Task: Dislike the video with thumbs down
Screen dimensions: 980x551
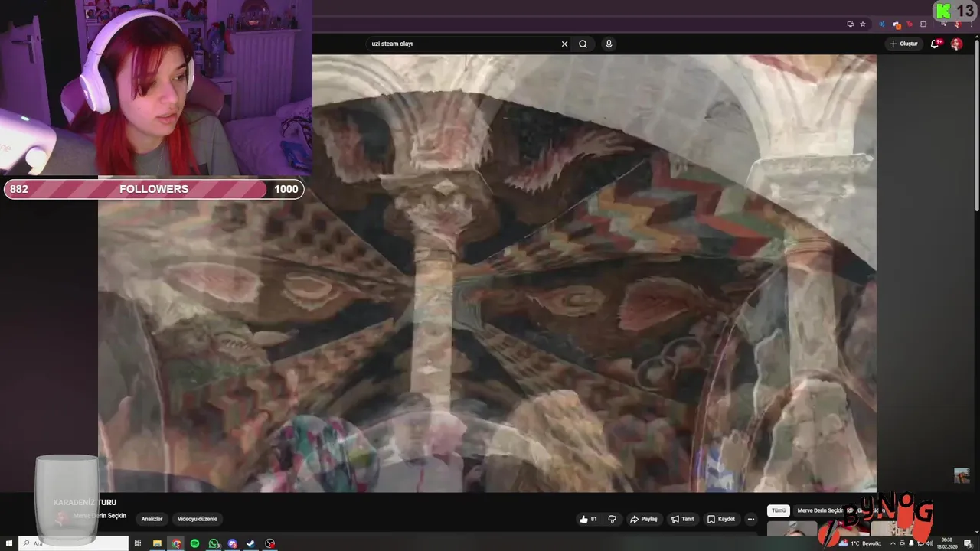Action: pos(612,519)
